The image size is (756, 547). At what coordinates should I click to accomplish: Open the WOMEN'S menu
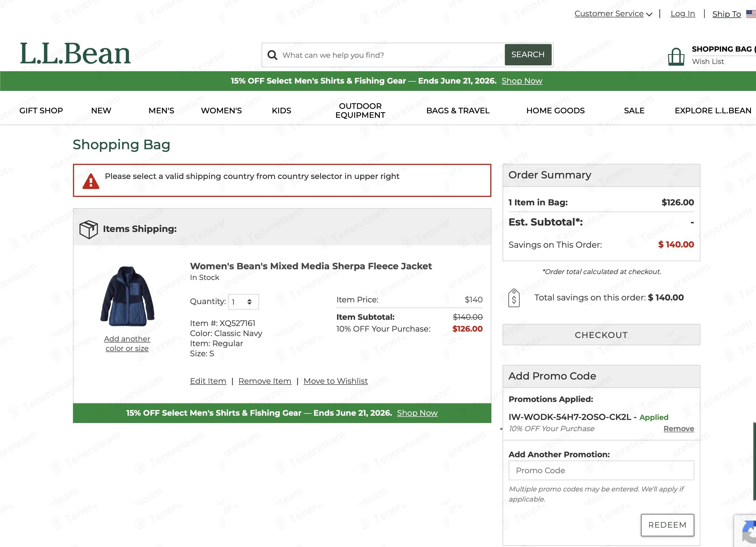coord(221,111)
